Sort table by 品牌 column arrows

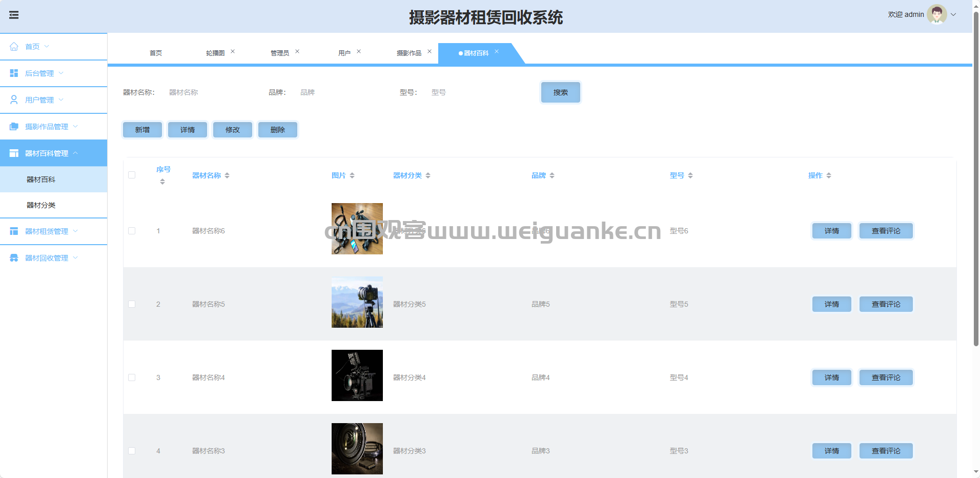pyautogui.click(x=552, y=175)
